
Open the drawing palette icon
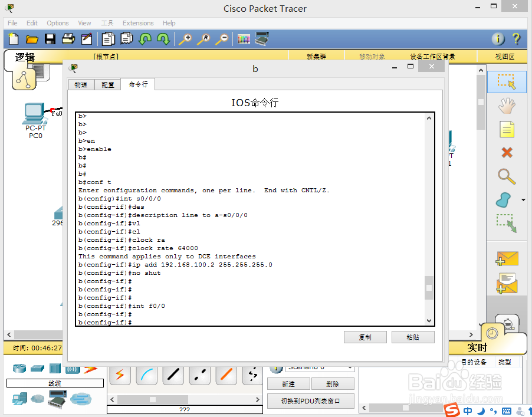tap(244, 39)
